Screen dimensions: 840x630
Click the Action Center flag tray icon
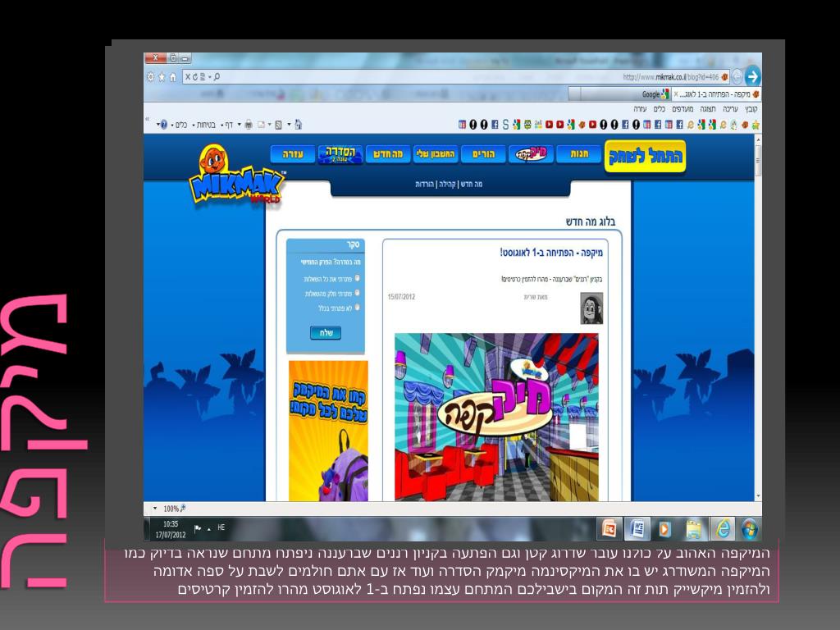198,528
